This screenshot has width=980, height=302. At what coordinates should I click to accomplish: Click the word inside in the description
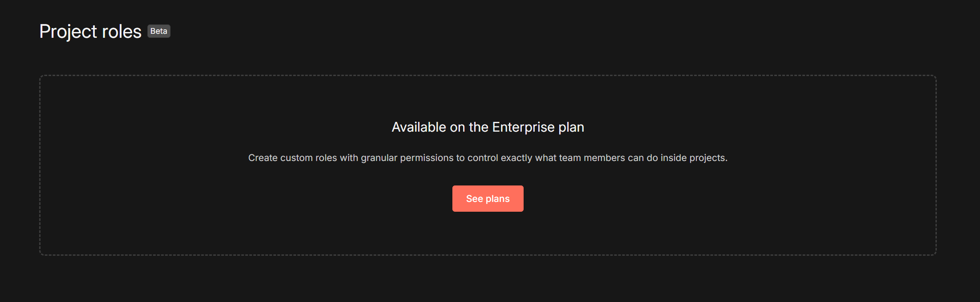[x=673, y=158]
